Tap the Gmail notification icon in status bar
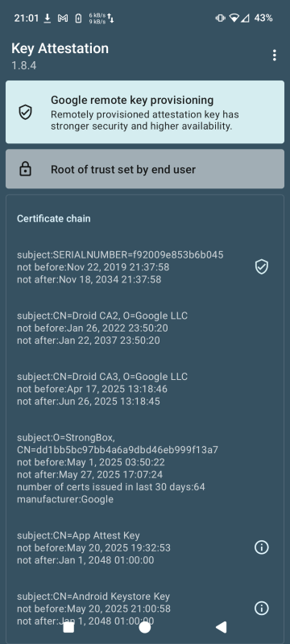 coord(63,18)
